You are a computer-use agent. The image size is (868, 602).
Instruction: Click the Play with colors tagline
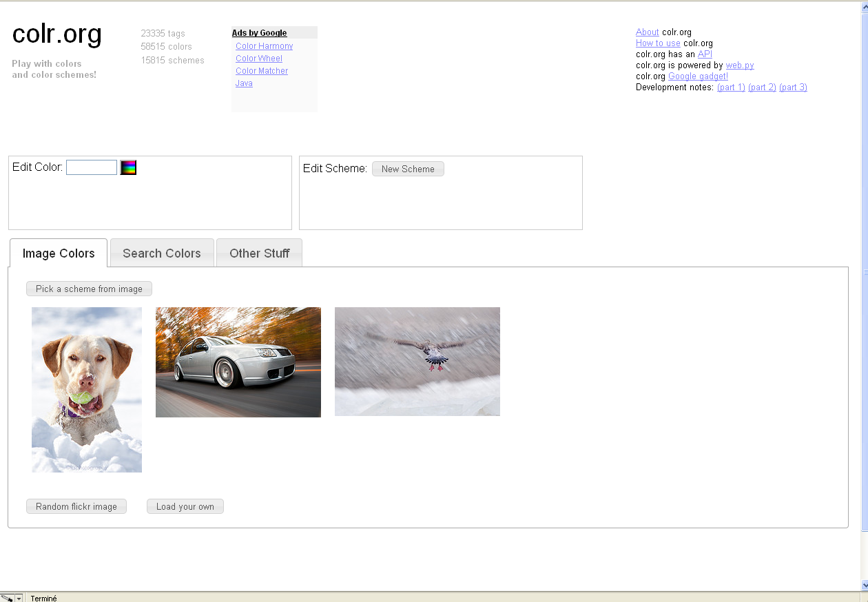pos(54,69)
